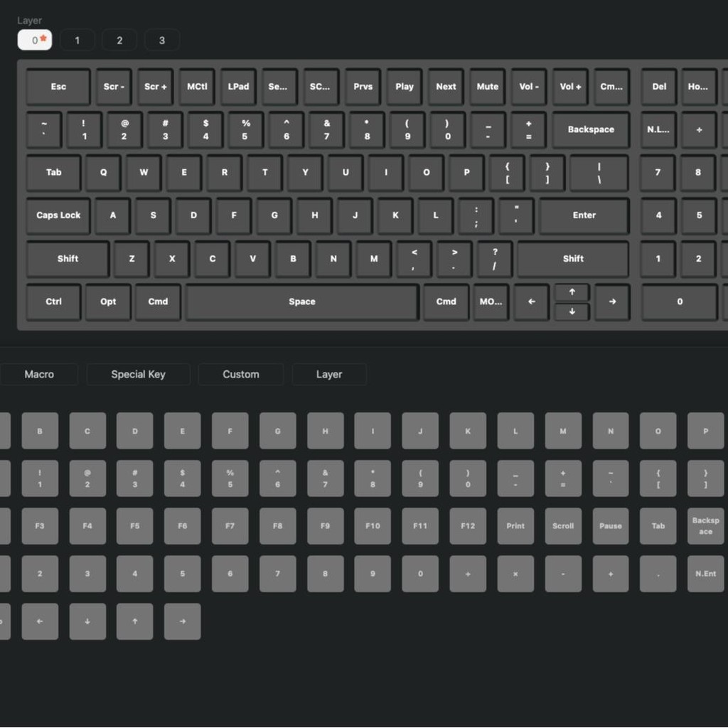The width and height of the screenshot is (728, 728).
Task: Click the left arrow key on the keyboard layout
Action: point(532,301)
